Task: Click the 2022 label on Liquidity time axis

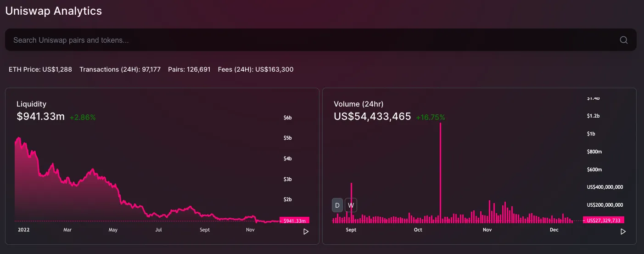Action: coord(24,230)
